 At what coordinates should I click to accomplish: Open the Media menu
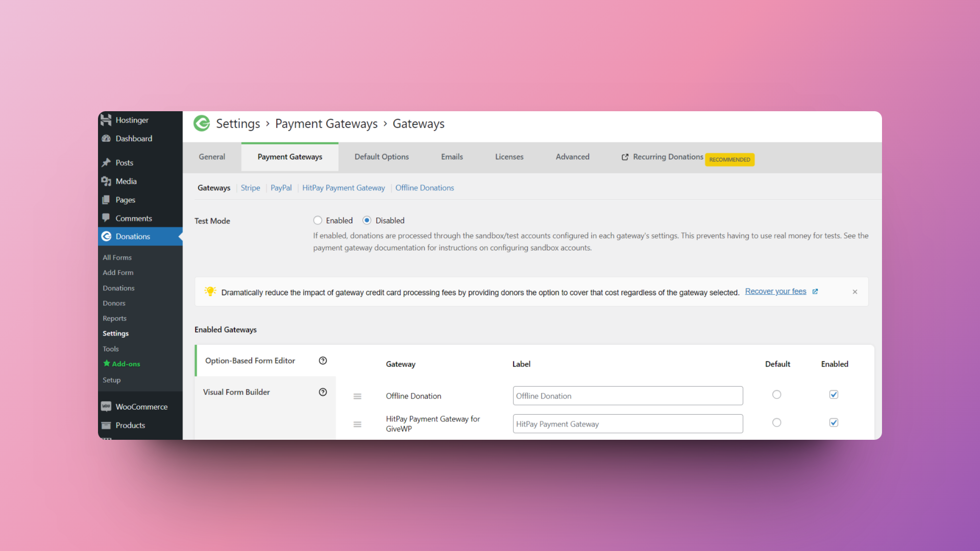pyautogui.click(x=140, y=181)
